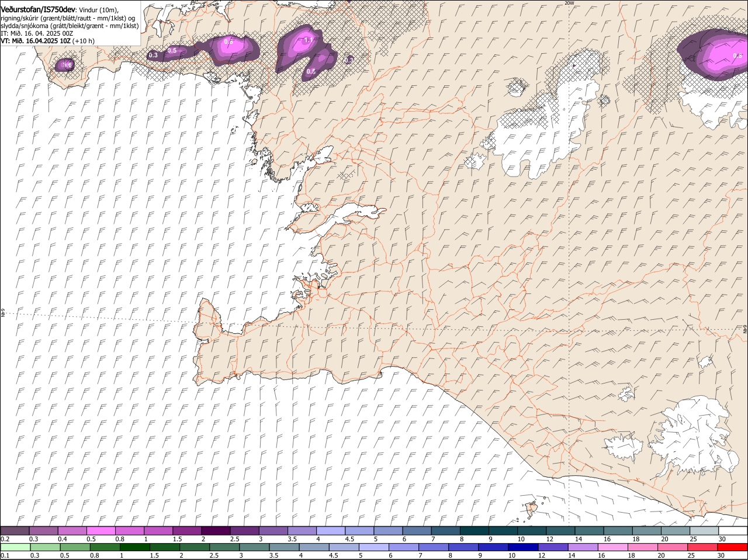Pick the snow legend swatch between 2 and 2.5

[216, 531]
